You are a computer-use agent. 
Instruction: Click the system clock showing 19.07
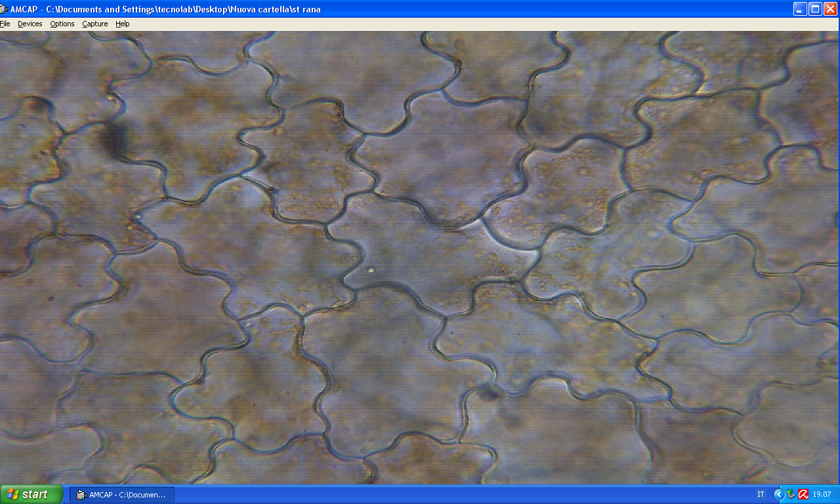pyautogui.click(x=822, y=495)
